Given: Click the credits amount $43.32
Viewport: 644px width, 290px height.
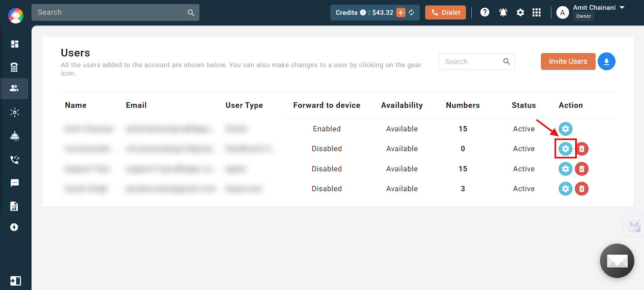Looking at the screenshot, I should point(383,12).
